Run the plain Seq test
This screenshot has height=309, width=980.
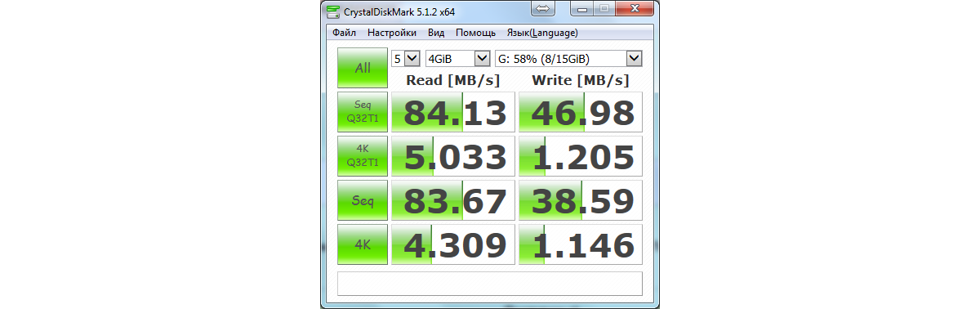click(363, 199)
